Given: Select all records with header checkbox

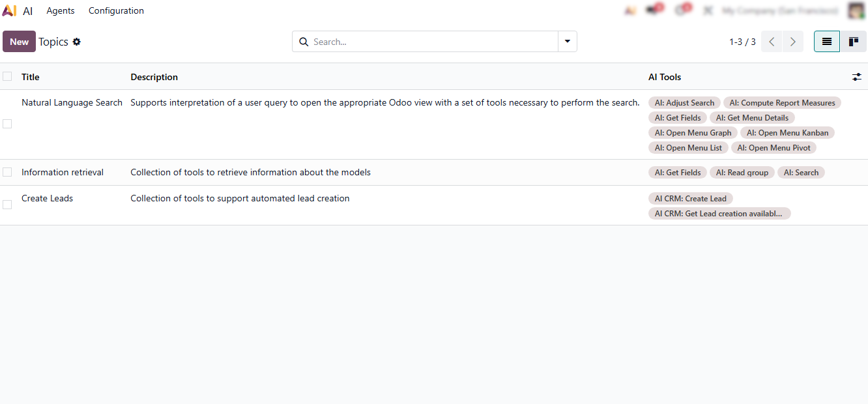Looking at the screenshot, I should pos(7,77).
